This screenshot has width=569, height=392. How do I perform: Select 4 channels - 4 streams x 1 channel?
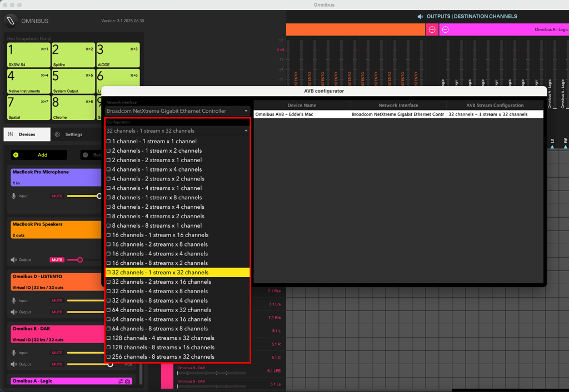point(177,188)
